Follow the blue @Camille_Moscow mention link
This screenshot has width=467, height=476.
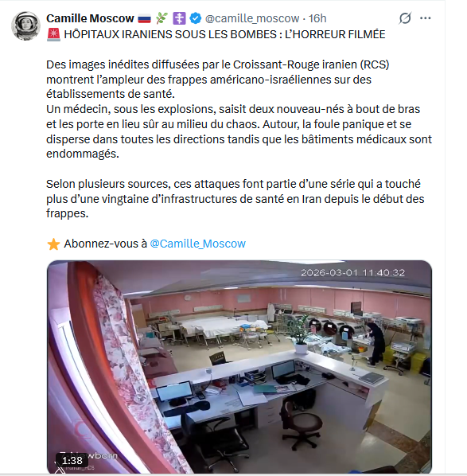coord(197,244)
